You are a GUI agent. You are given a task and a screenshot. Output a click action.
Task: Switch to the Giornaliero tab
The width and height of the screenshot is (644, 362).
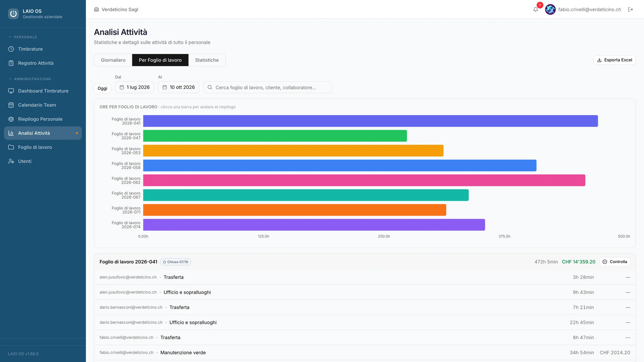pos(113,60)
